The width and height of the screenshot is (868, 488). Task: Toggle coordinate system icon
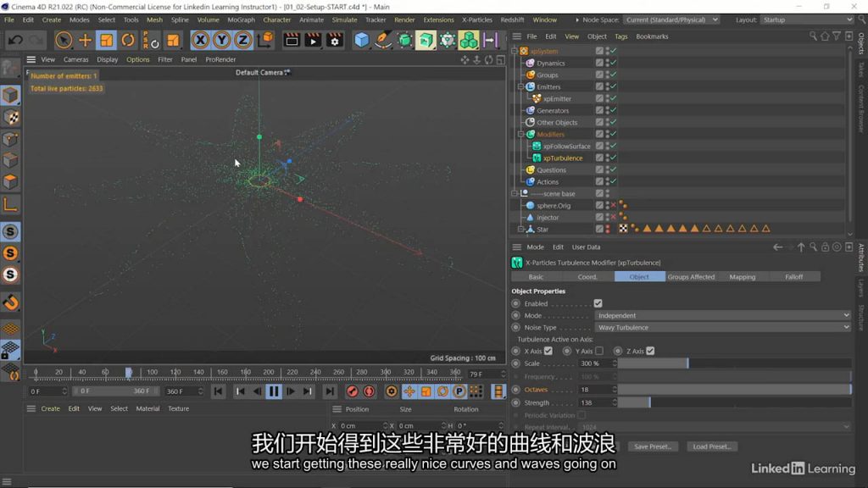(x=265, y=41)
